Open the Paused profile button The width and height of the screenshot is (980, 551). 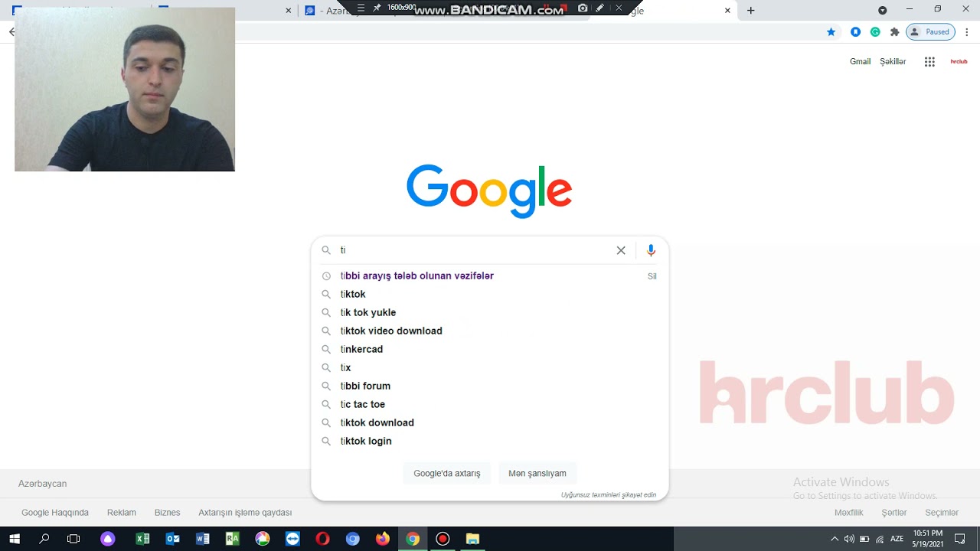[930, 32]
